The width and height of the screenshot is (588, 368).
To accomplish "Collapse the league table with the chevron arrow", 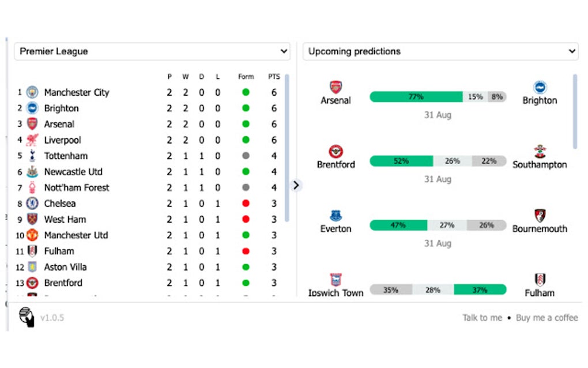I will (296, 185).
